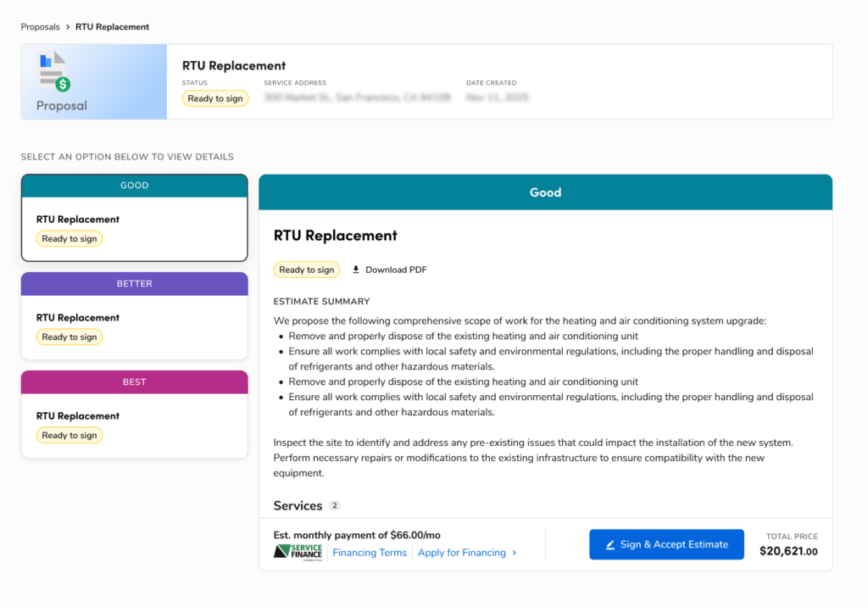868x607 pixels.
Task: Click the magenta Best header bar
Action: [134, 381]
